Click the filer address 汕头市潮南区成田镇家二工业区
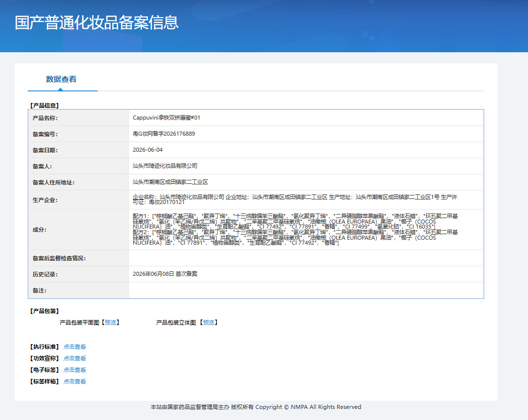The image size is (528, 420). pyautogui.click(x=170, y=182)
